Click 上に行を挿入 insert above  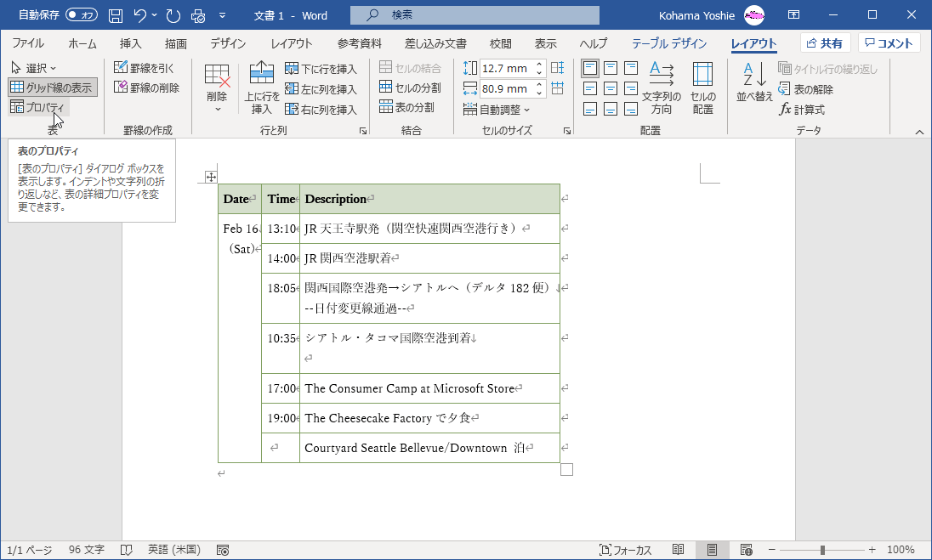coord(262,88)
